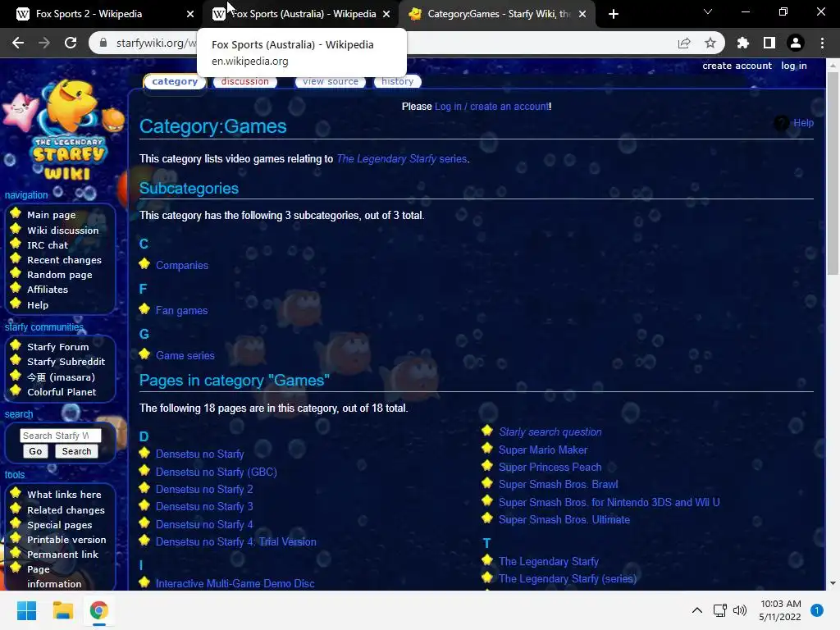Click the Help icon on the page

click(782, 123)
